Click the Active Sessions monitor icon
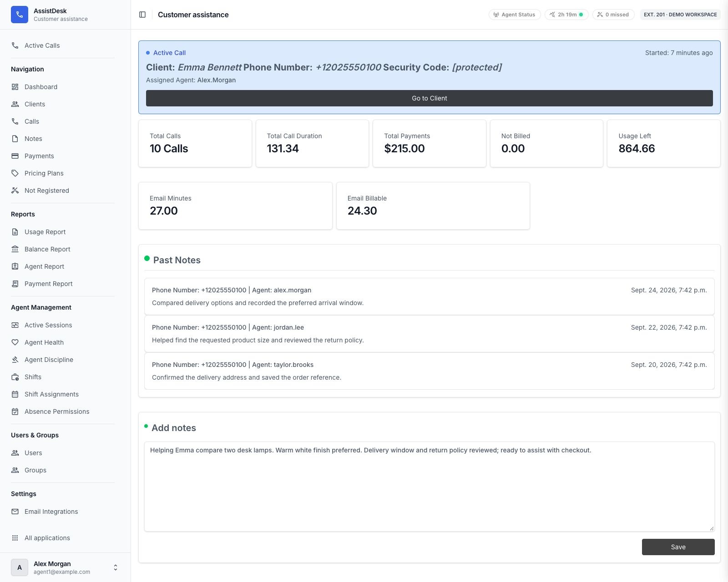The image size is (728, 582). point(15,325)
